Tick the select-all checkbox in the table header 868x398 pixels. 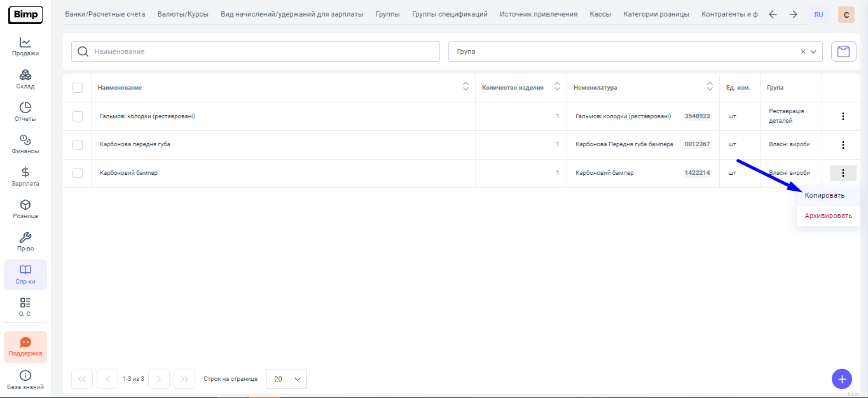tap(78, 88)
